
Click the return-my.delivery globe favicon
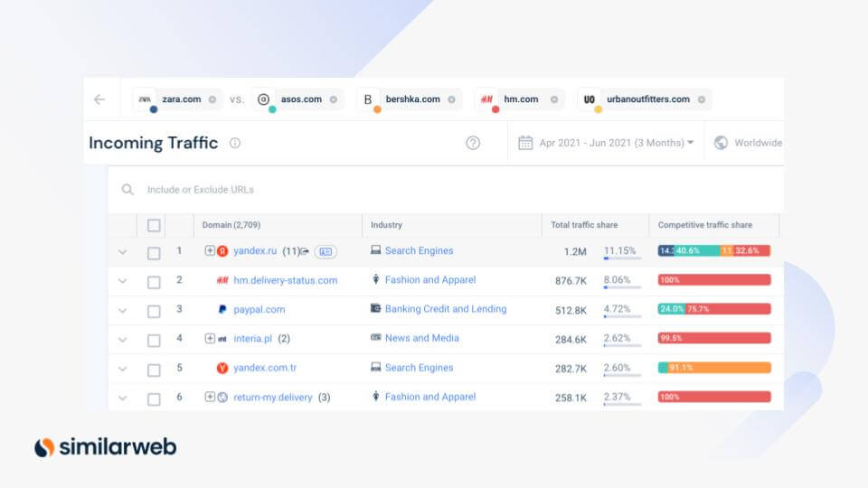222,398
